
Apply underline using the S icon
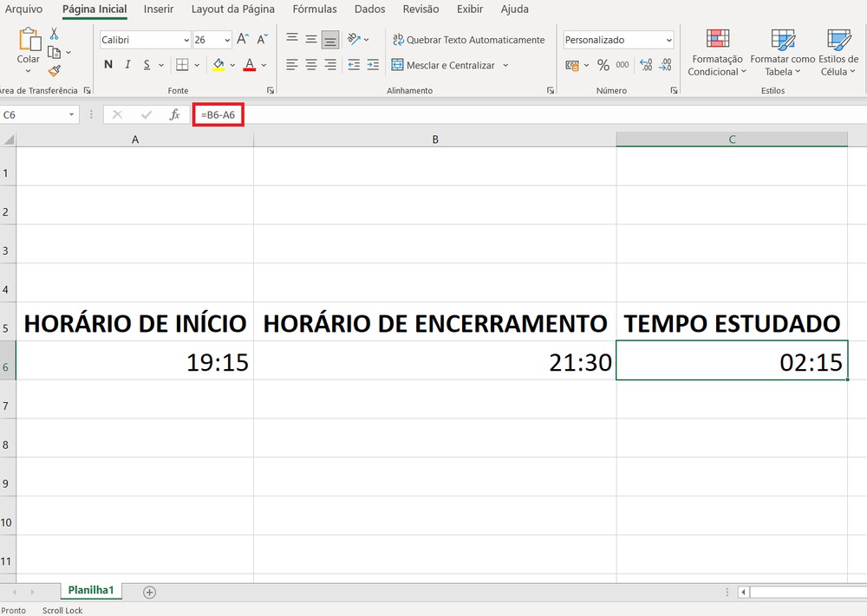[x=147, y=64]
